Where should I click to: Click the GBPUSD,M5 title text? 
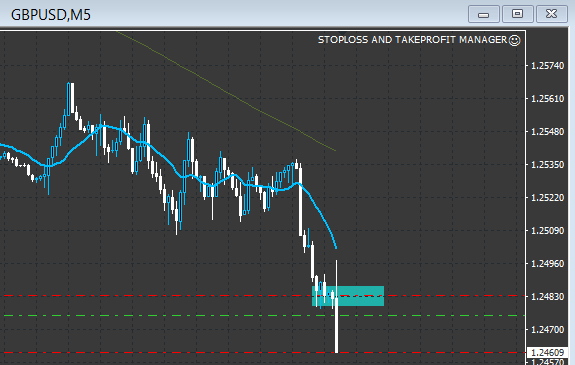51,15
